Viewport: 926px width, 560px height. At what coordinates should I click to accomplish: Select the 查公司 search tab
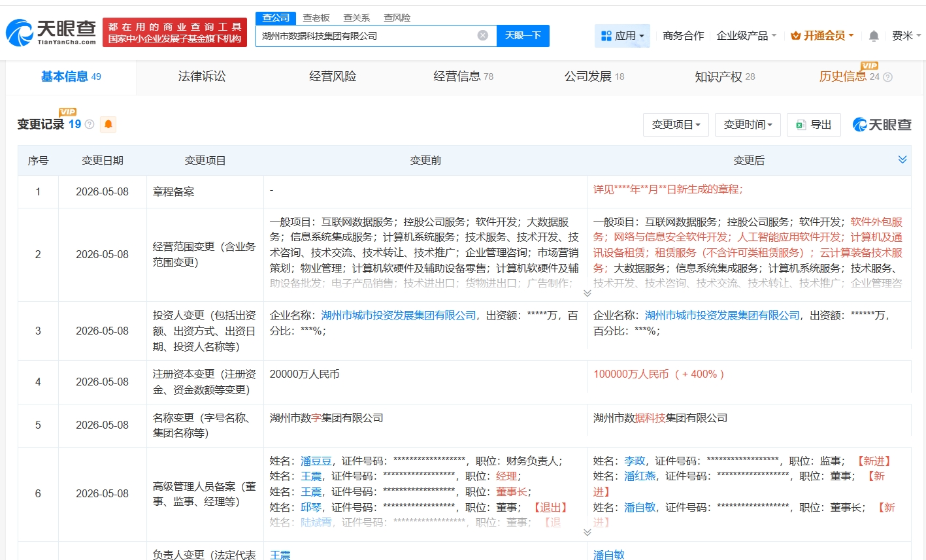coord(275,18)
